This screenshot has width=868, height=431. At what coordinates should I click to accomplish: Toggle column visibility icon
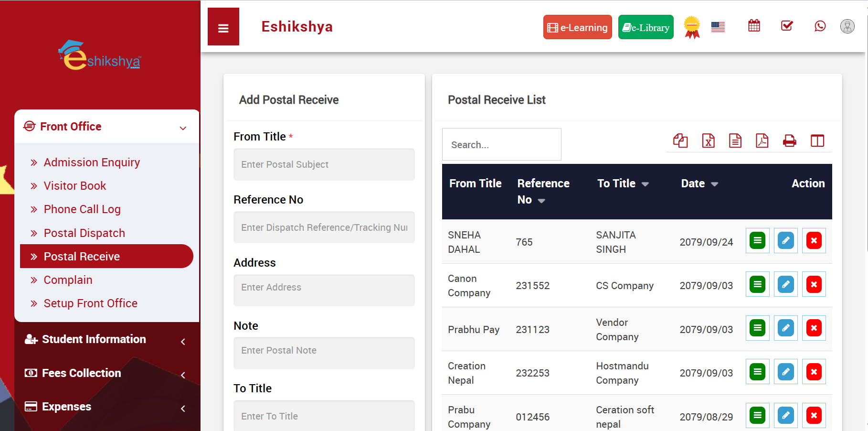tap(817, 141)
